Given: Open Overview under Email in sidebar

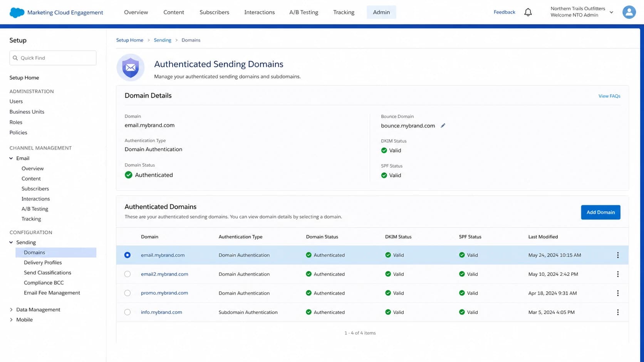Looking at the screenshot, I should pos(33,168).
